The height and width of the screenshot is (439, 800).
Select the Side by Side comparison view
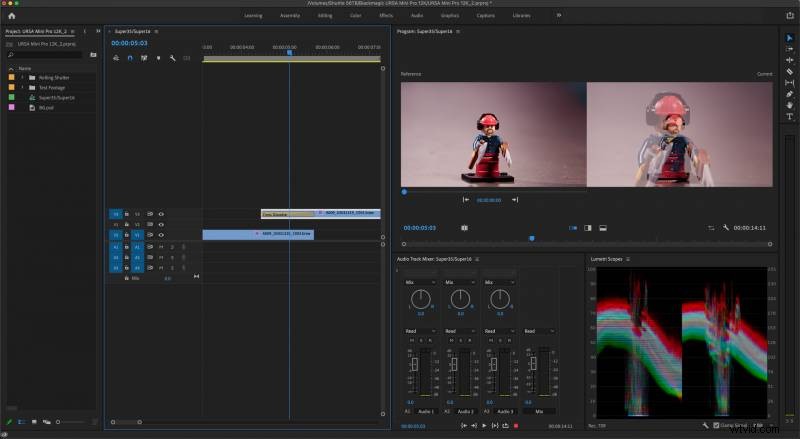click(x=573, y=228)
